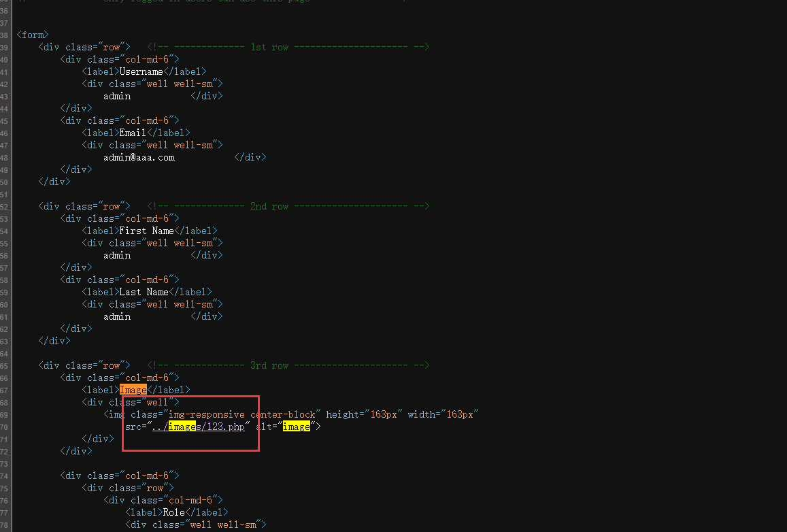
Task: Click the highlighted alt attribute value image
Action: point(296,427)
